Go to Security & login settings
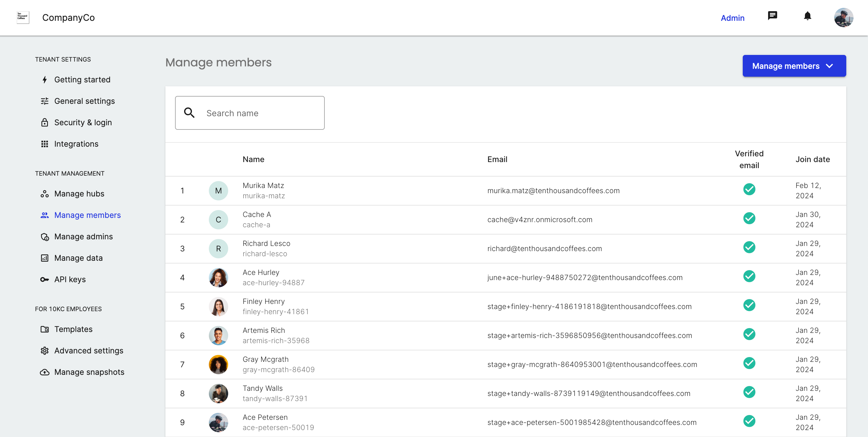The width and height of the screenshot is (868, 437). (x=83, y=122)
